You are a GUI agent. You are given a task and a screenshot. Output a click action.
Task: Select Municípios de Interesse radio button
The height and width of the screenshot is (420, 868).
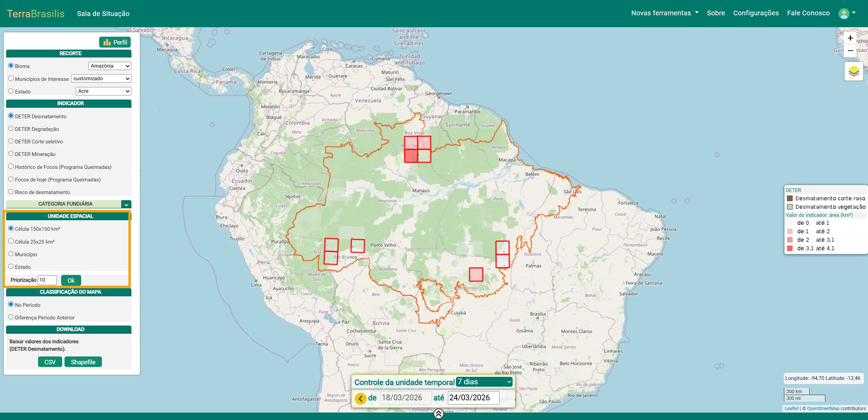pyautogui.click(x=11, y=78)
